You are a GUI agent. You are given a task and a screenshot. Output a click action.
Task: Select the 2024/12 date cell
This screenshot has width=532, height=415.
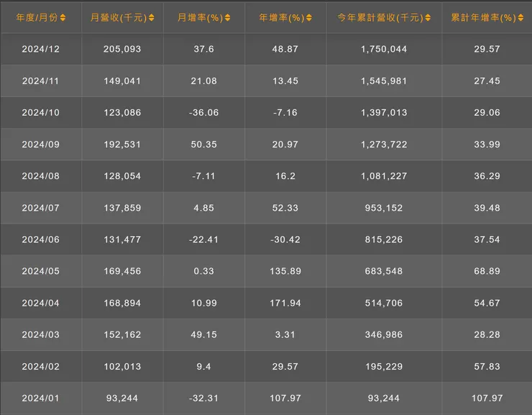click(40, 49)
